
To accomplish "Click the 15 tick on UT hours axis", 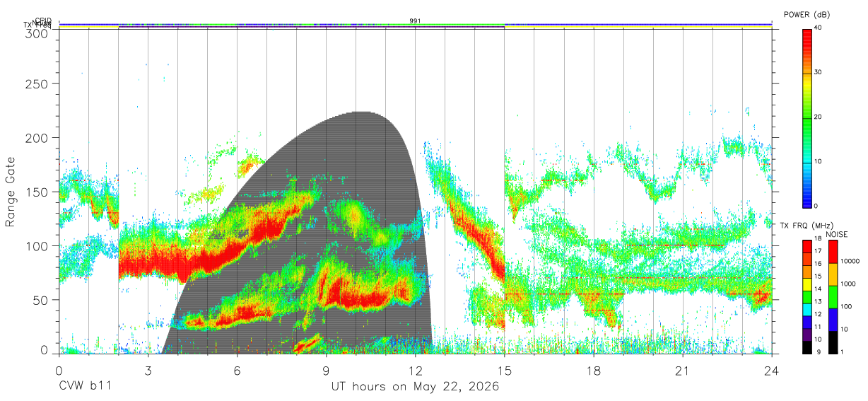I will pyautogui.click(x=504, y=370).
